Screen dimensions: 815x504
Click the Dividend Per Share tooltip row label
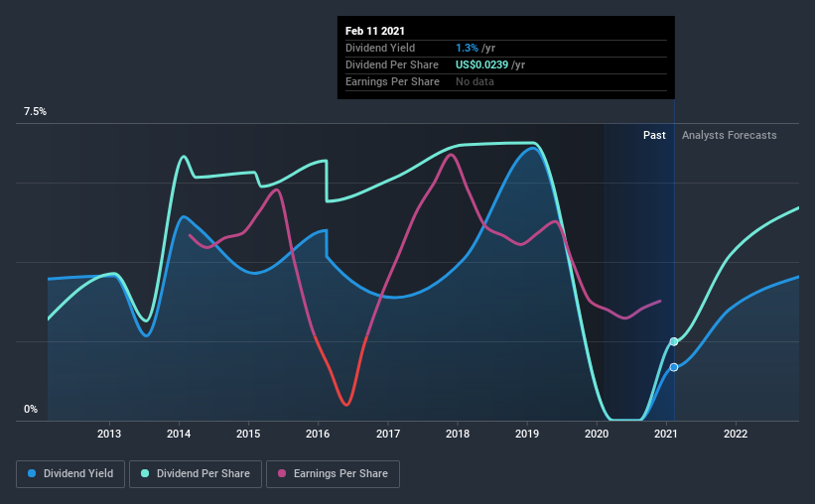pos(392,64)
